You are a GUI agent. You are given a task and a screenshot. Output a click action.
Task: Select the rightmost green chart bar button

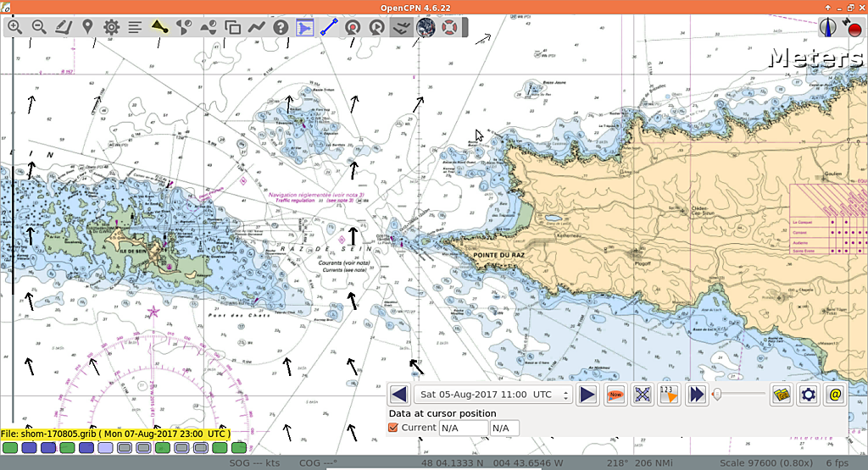click(x=238, y=447)
